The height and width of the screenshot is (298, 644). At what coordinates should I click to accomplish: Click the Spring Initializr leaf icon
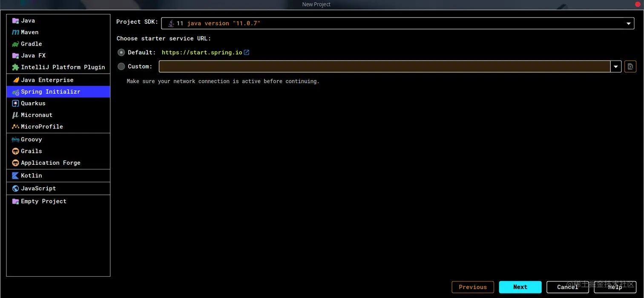(x=15, y=92)
